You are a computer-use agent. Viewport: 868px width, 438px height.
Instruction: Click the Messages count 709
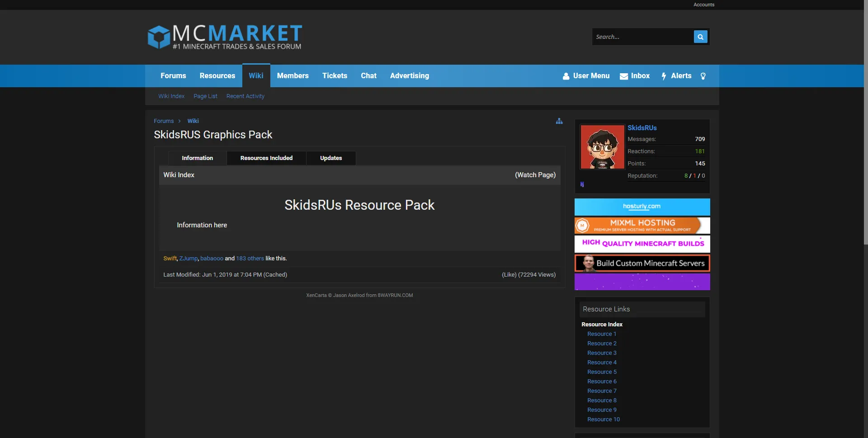[x=700, y=139]
